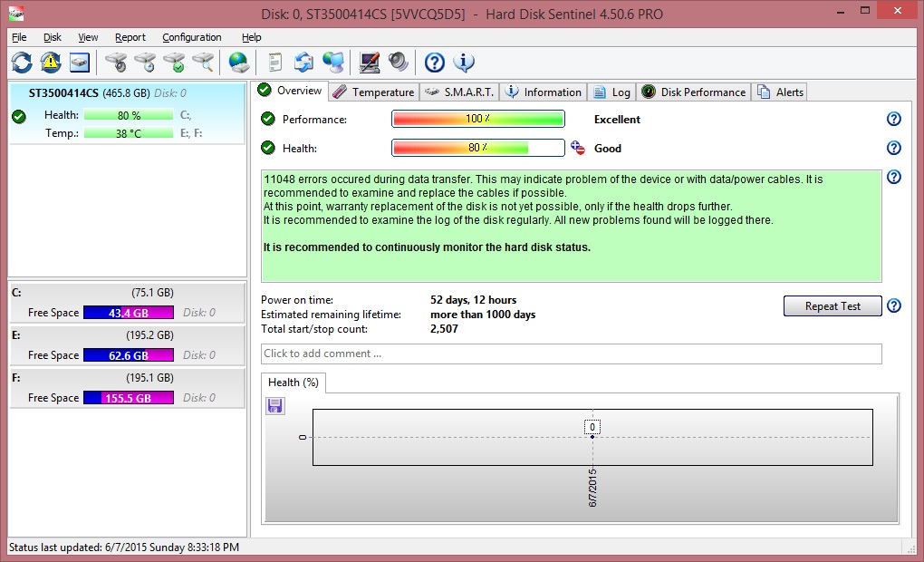Screen dimensions: 924x562
Task: Click the green status check in disk list
Action: [19, 117]
